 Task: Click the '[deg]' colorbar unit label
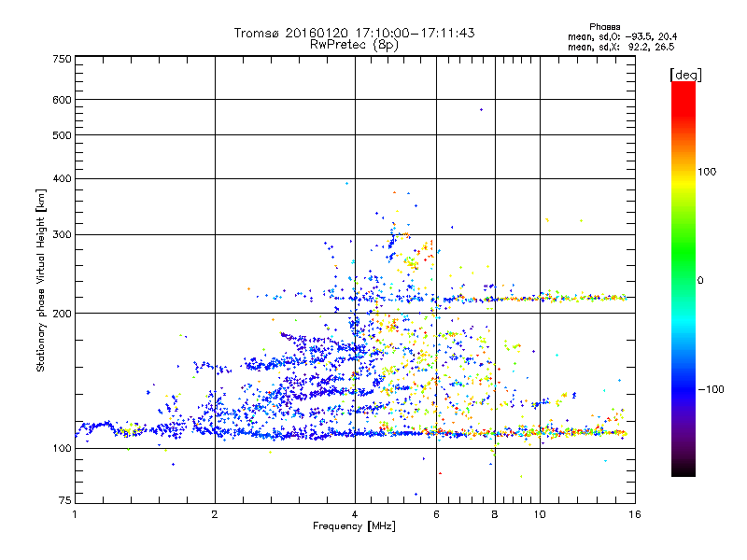click(685, 75)
